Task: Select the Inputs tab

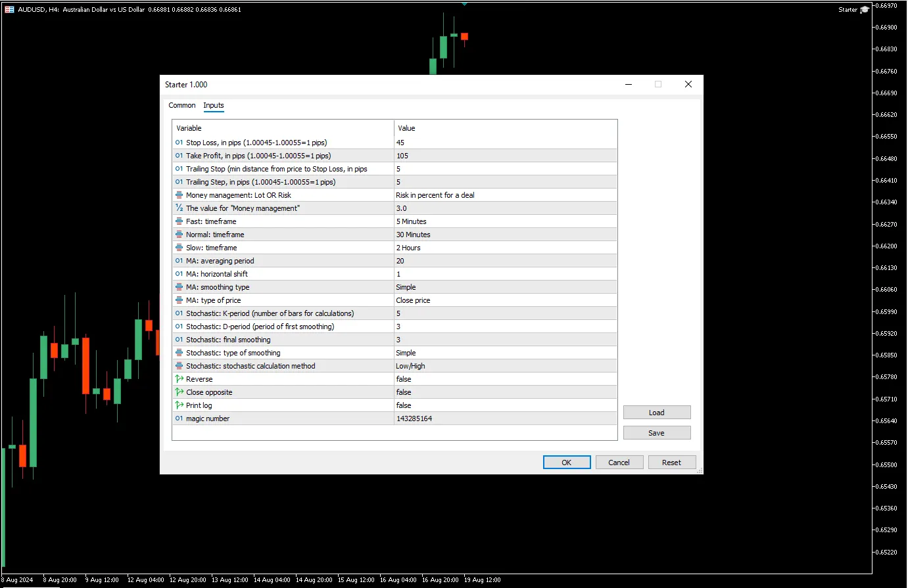Action: (214, 105)
